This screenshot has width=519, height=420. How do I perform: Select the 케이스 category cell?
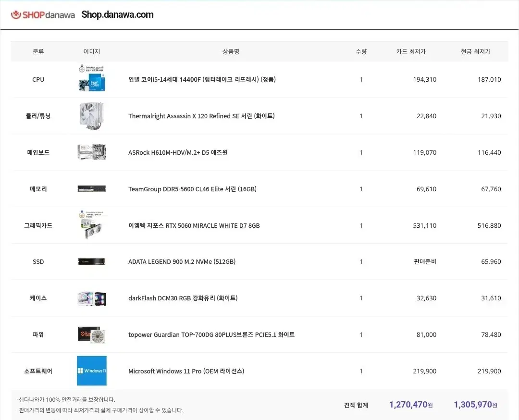tap(38, 298)
